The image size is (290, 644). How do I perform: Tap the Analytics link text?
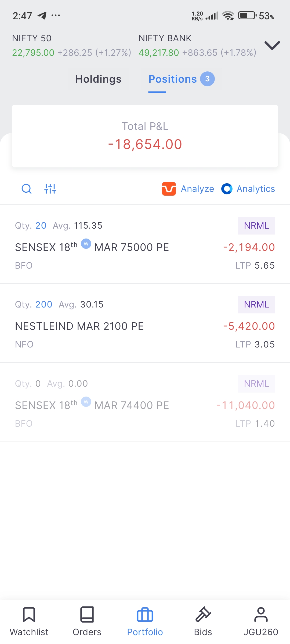[256, 189]
